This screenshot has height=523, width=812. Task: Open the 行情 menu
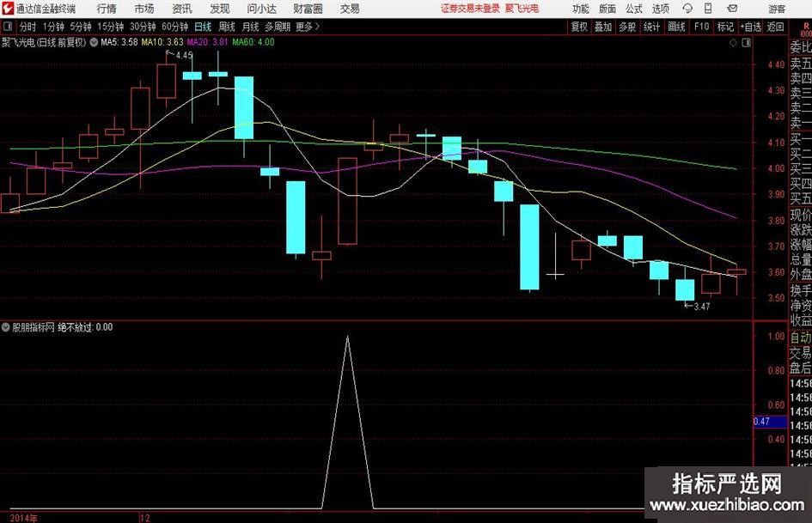tap(107, 9)
